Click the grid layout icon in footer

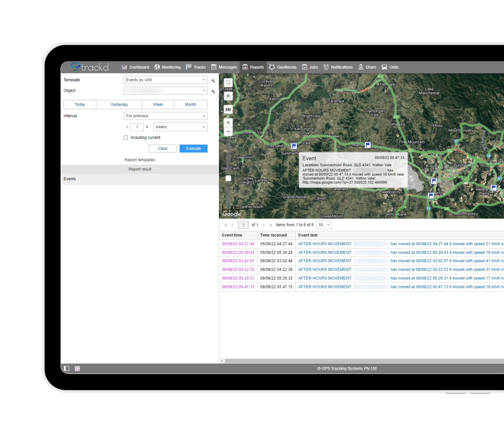(77, 368)
